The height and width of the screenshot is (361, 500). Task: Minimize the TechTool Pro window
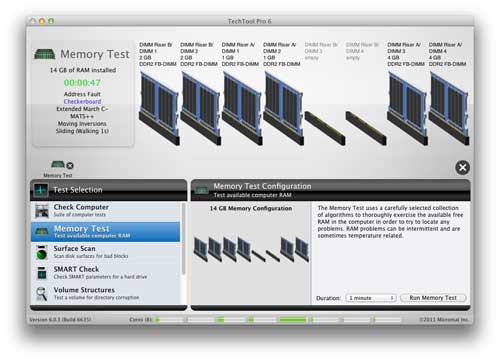tap(42, 21)
